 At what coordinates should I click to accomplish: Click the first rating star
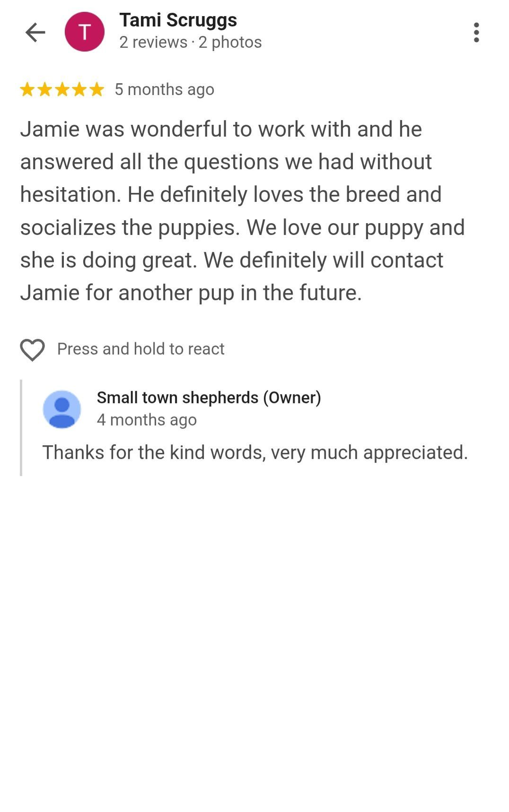tap(27, 89)
